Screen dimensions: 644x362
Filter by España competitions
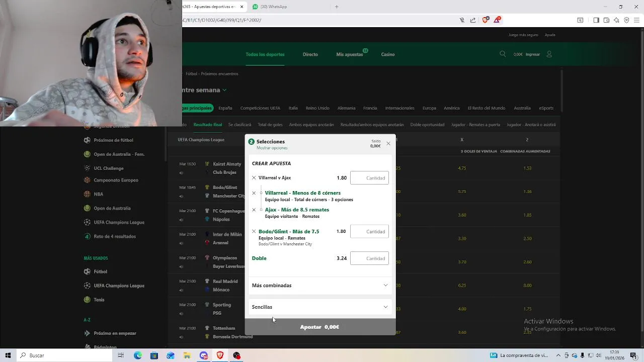(225, 108)
